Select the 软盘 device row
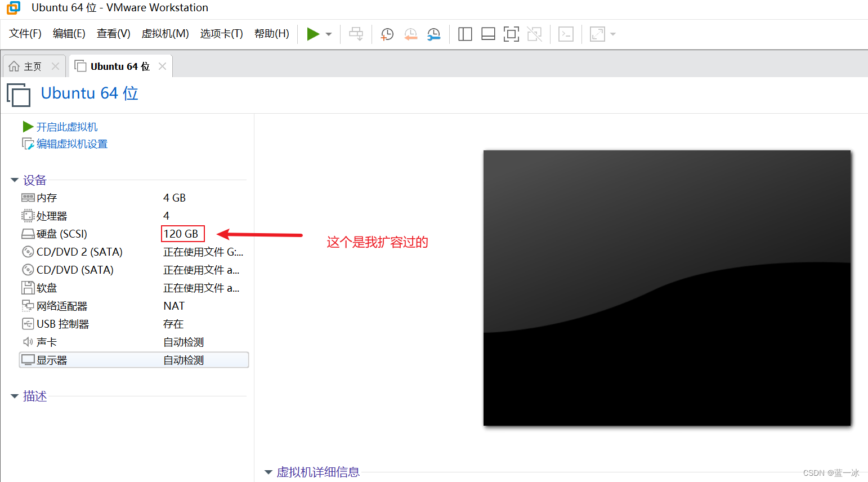Viewport: 868px width, 482px height. click(134, 288)
